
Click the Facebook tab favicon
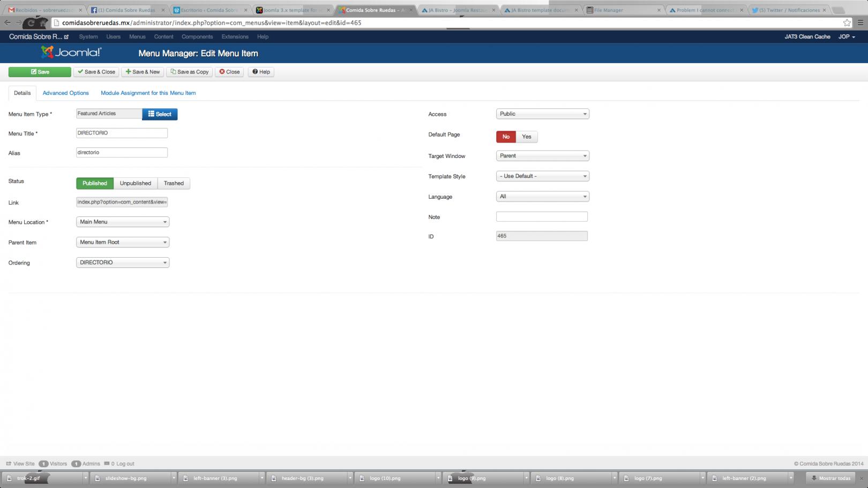pyautogui.click(x=94, y=10)
